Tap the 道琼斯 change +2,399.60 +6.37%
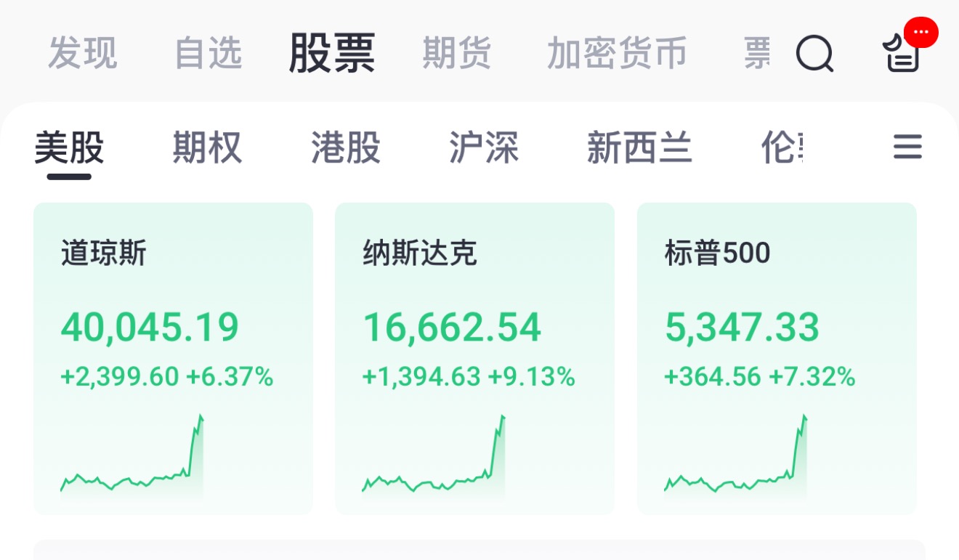The height and width of the screenshot is (560, 959). pos(167,377)
